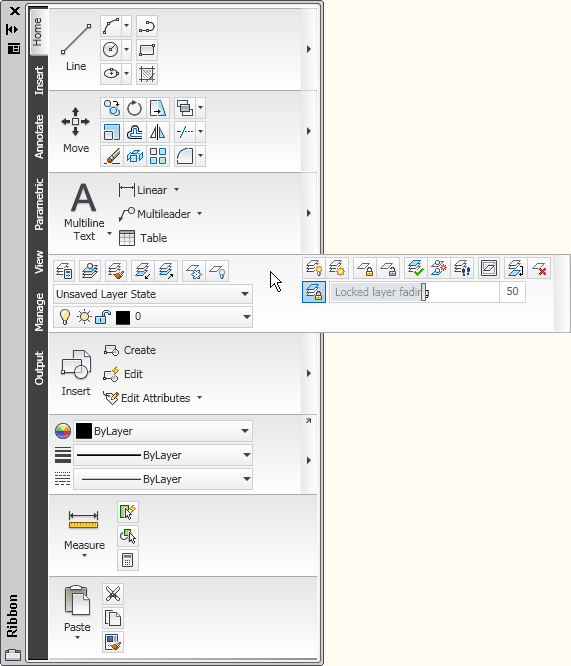Image resolution: width=571 pixels, height=666 pixels.
Task: Toggle the layer 0 padlock
Action: 103,317
